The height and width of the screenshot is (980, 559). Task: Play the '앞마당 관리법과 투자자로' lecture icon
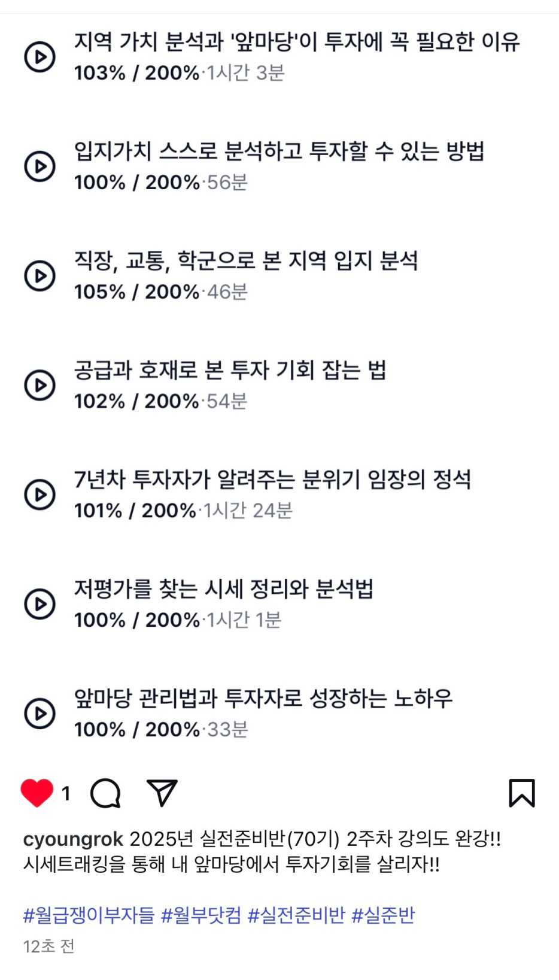[x=40, y=713]
